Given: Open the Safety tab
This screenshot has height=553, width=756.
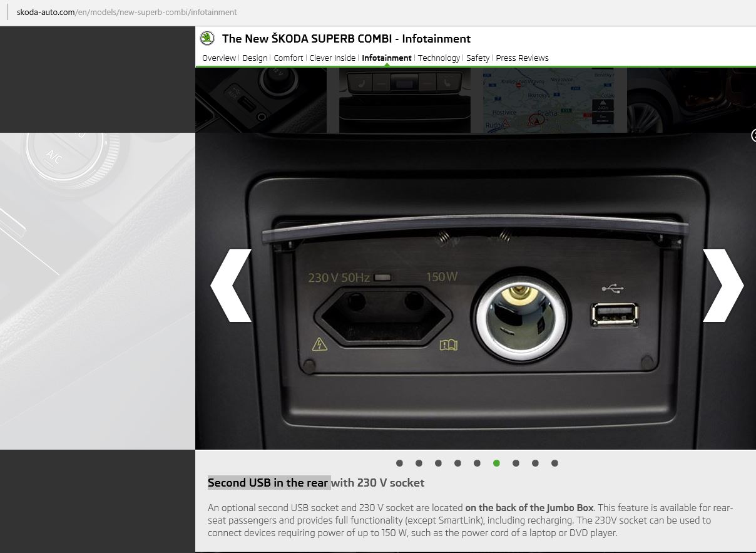Looking at the screenshot, I should 478,58.
